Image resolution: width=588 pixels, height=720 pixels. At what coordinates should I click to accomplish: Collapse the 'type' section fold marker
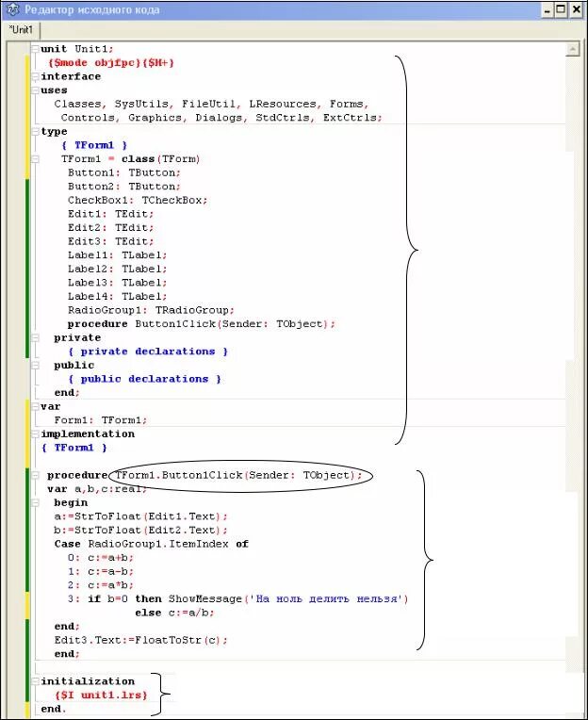35,131
